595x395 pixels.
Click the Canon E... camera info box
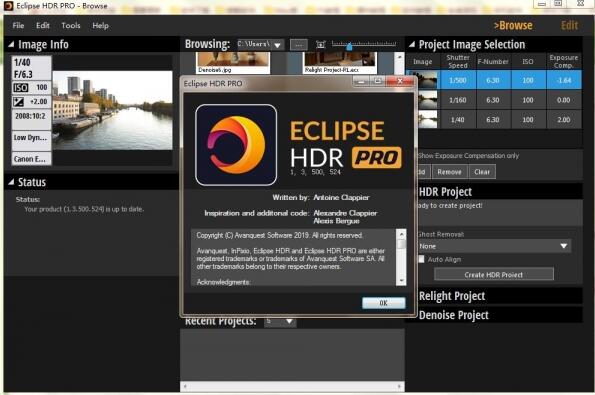coord(31,159)
